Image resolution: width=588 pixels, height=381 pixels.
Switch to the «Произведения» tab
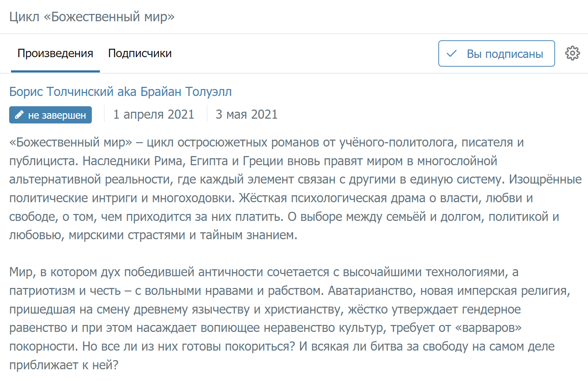click(55, 53)
